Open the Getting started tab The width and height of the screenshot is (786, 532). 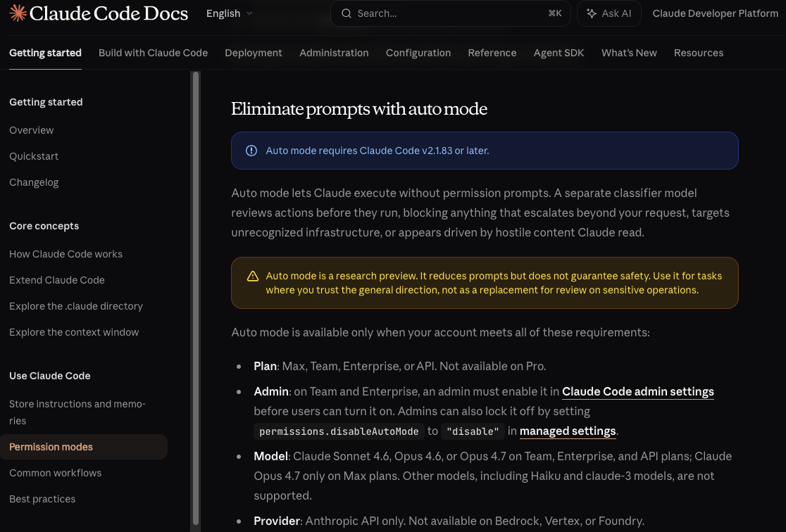click(45, 53)
